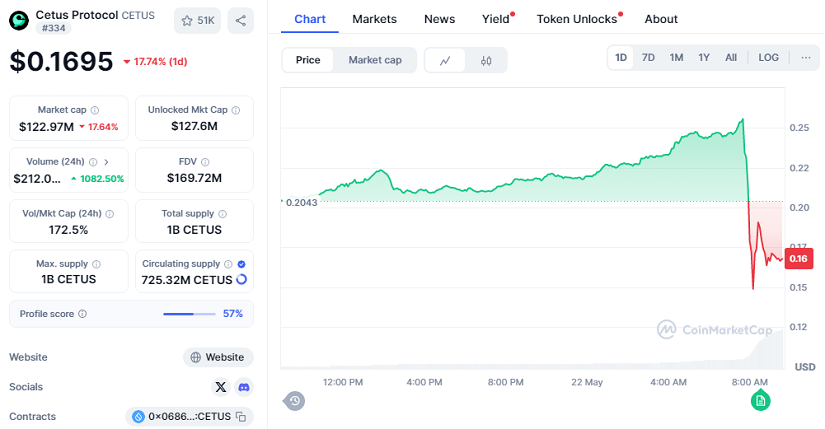The height and width of the screenshot is (429, 825).
Task: Click the chart history clock icon
Action: tap(294, 401)
